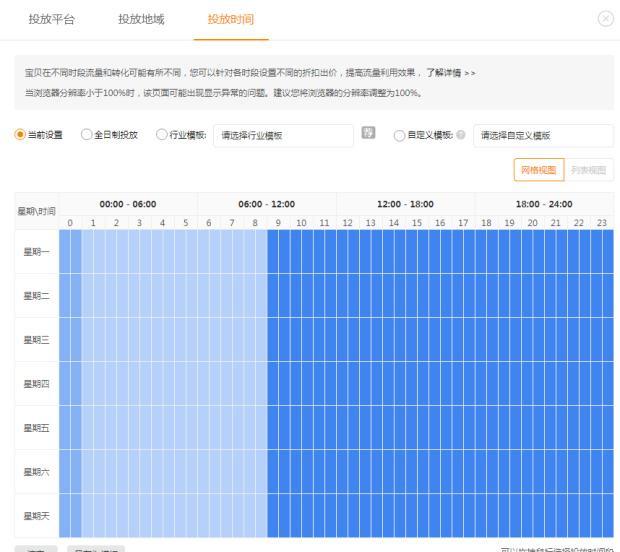Open the 了解详情 >> link
The height and width of the screenshot is (552, 620).
pyautogui.click(x=451, y=73)
